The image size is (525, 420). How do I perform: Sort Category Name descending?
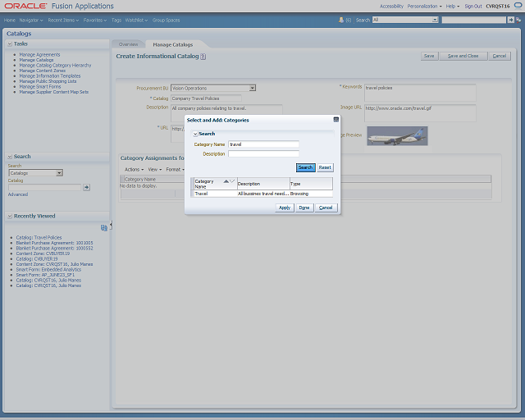pyautogui.click(x=232, y=181)
